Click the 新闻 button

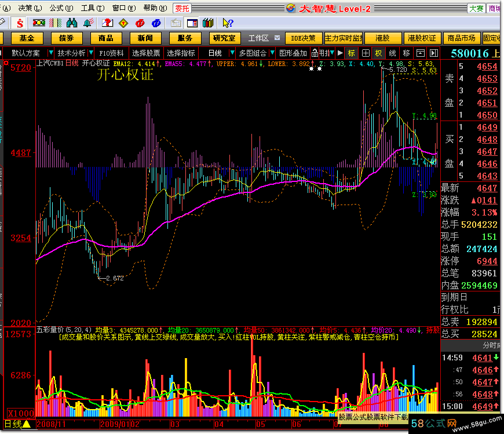(145, 38)
